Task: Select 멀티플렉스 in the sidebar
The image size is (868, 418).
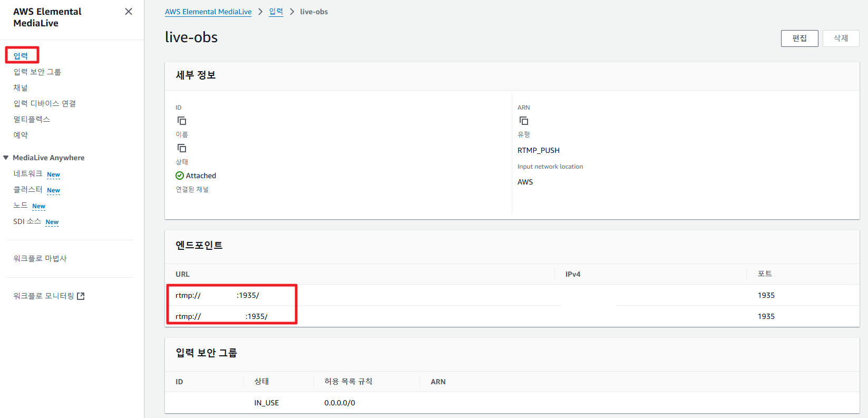Action: 32,119
